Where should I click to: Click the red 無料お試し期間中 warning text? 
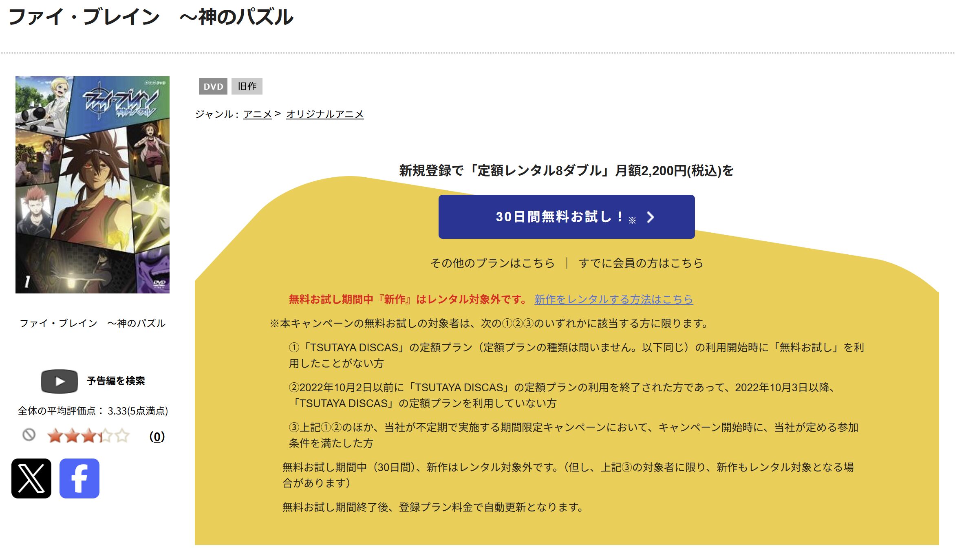point(408,300)
